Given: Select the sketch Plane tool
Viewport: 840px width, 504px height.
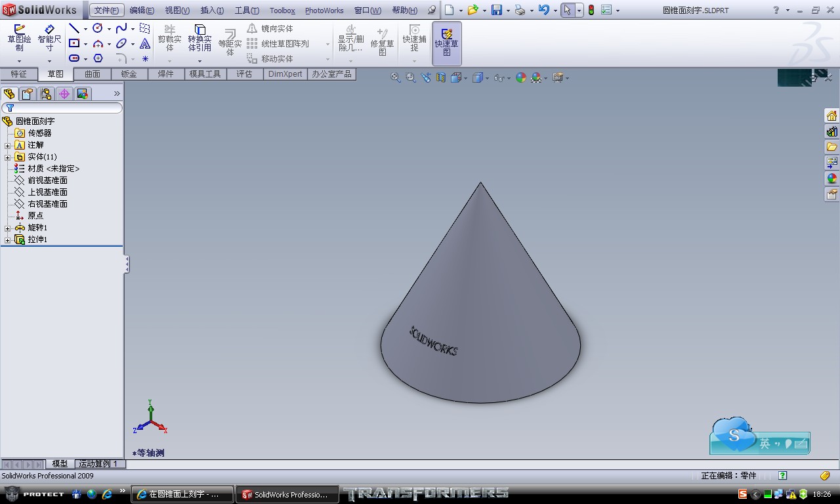Looking at the screenshot, I should click(x=145, y=28).
